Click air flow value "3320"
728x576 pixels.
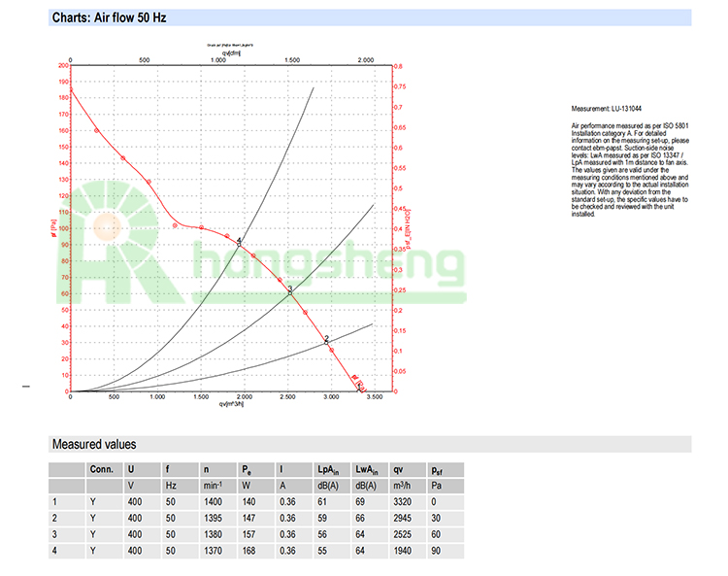[x=403, y=501]
